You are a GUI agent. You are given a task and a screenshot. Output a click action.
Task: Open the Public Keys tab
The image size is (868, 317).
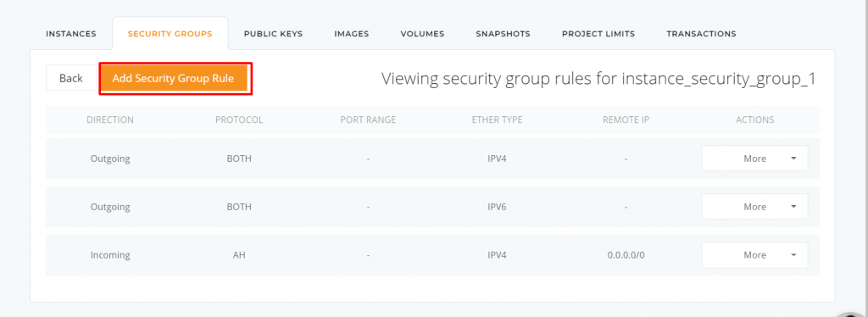click(x=274, y=34)
